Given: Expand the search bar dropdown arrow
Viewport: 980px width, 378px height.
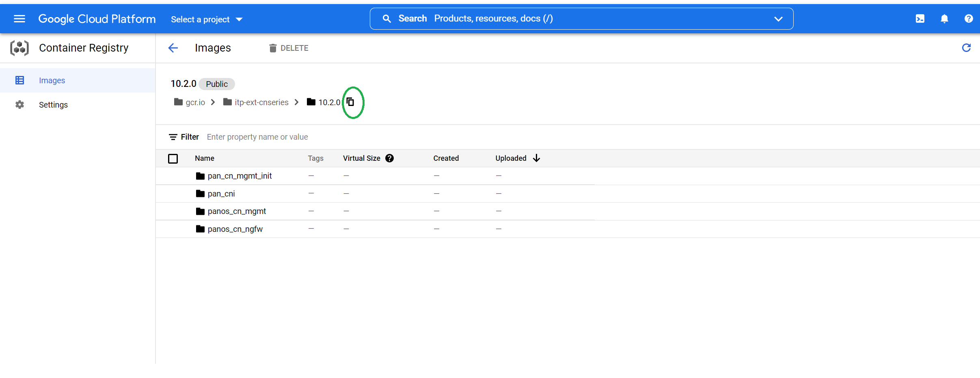Looking at the screenshot, I should 778,19.
